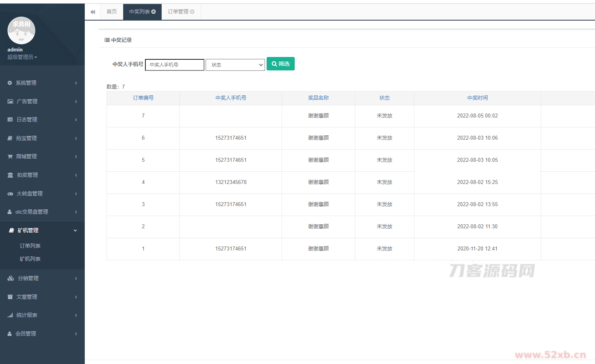Image resolution: width=595 pixels, height=364 pixels.
Task: Click the double-arrow tab scroll-back icon
Action: pos(93,12)
